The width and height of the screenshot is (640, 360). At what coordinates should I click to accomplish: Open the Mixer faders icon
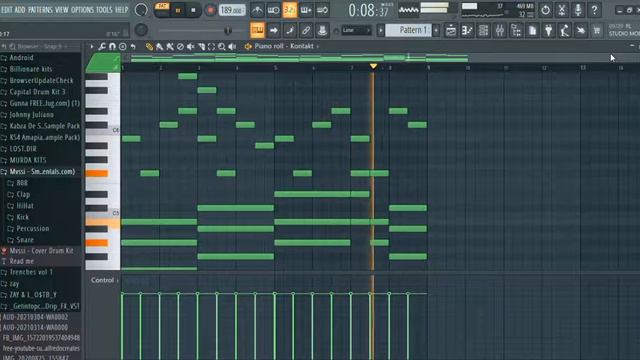(x=500, y=30)
